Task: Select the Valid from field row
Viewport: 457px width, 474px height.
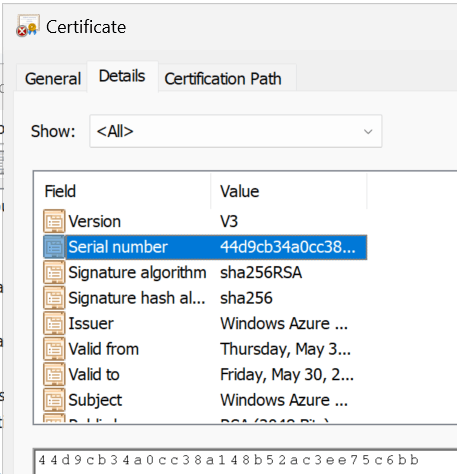Action: coord(205,349)
